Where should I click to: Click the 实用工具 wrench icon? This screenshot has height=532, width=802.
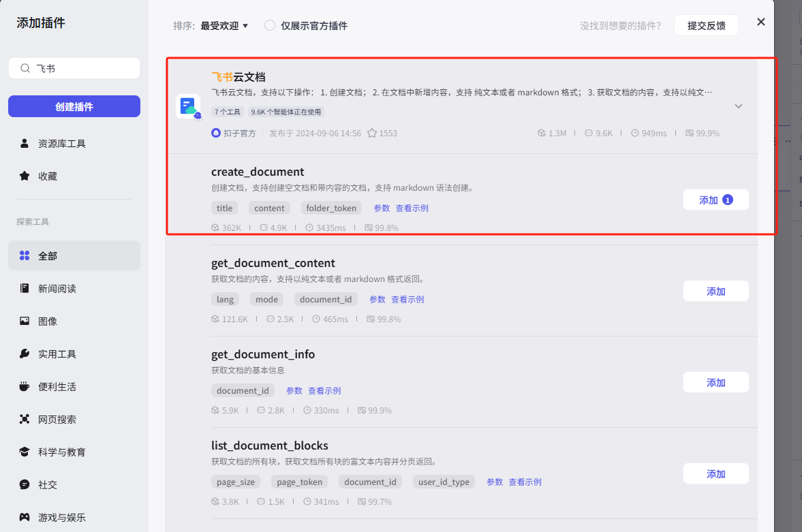coord(24,354)
